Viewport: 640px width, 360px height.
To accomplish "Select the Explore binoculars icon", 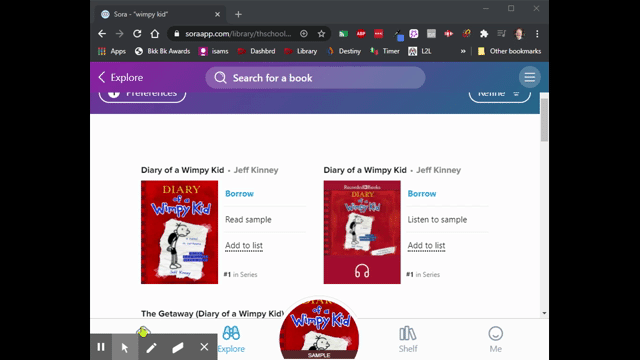I will [231, 333].
